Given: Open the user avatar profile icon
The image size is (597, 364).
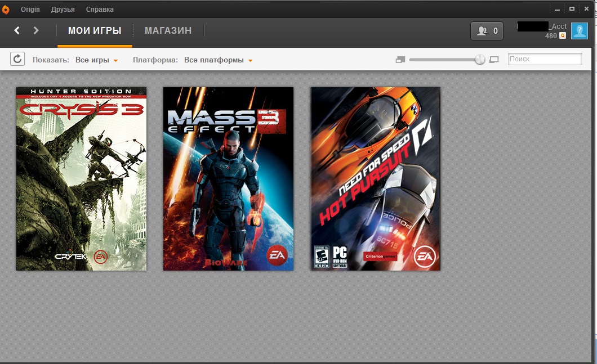Looking at the screenshot, I should point(580,31).
